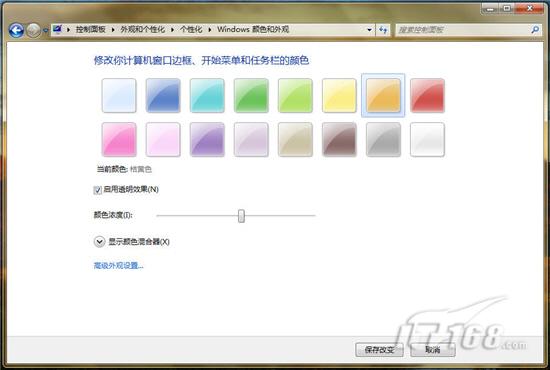The height and width of the screenshot is (370, 550).
Task: Choose the teal cyan color swatch
Action: (x=207, y=95)
